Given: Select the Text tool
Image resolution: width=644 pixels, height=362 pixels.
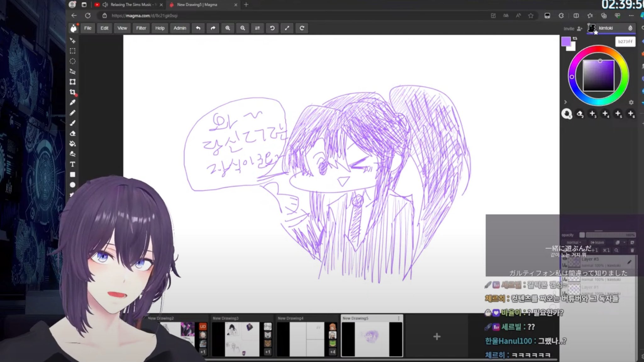Looking at the screenshot, I should click(x=72, y=164).
